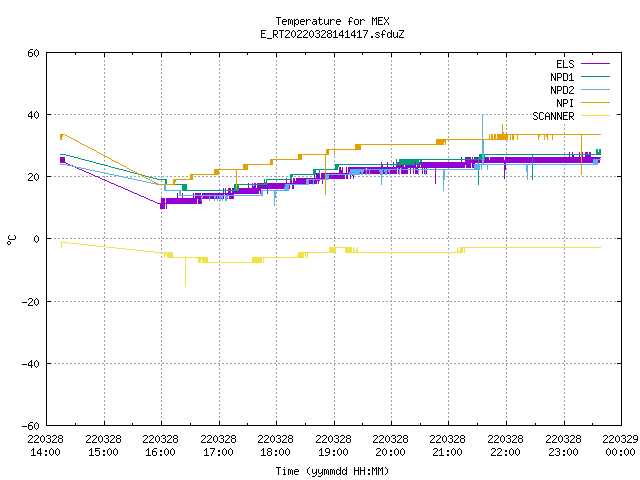Click the y-axis label 40
Image resolution: width=640 pixels, height=480 pixels.
[33, 115]
